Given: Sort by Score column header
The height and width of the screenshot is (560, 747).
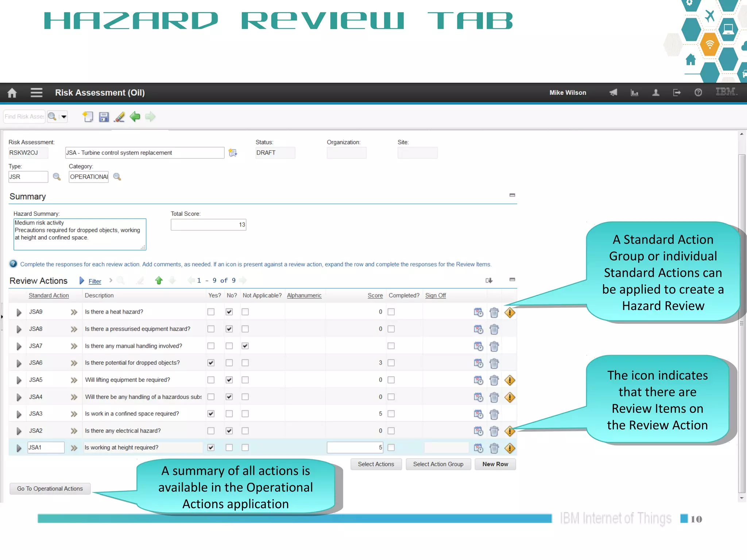Looking at the screenshot, I should tap(375, 295).
